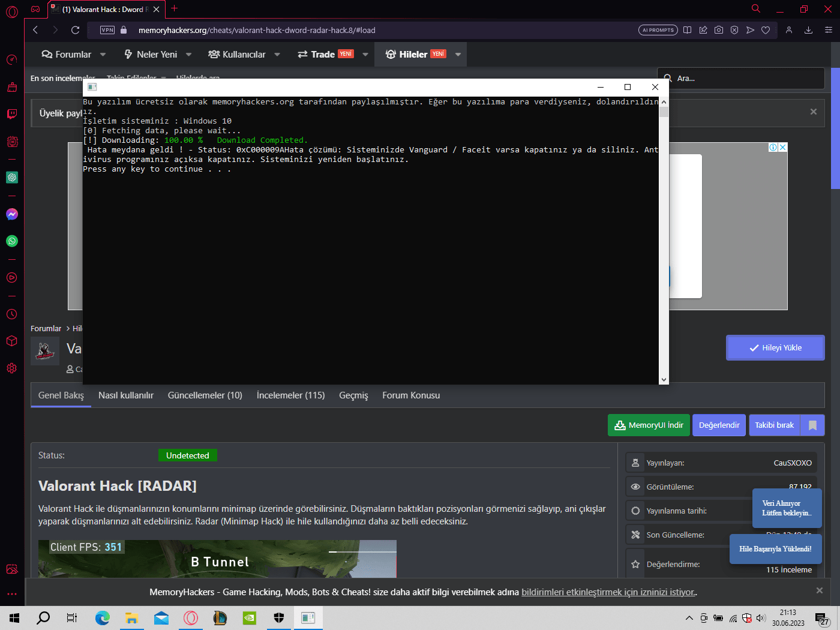Click the Takibi bırak button
840x630 pixels.
775,425
